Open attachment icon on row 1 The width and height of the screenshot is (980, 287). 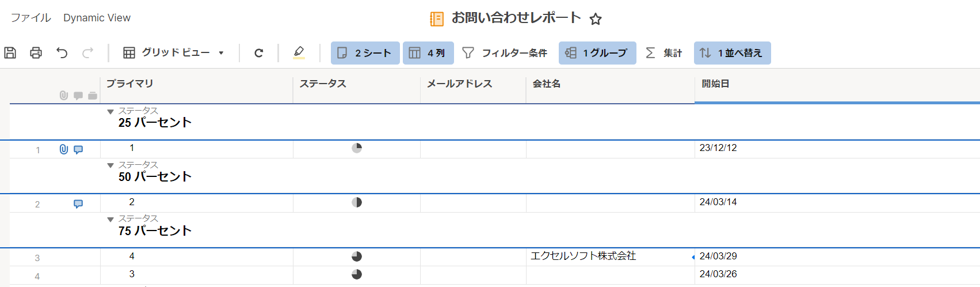(64, 149)
